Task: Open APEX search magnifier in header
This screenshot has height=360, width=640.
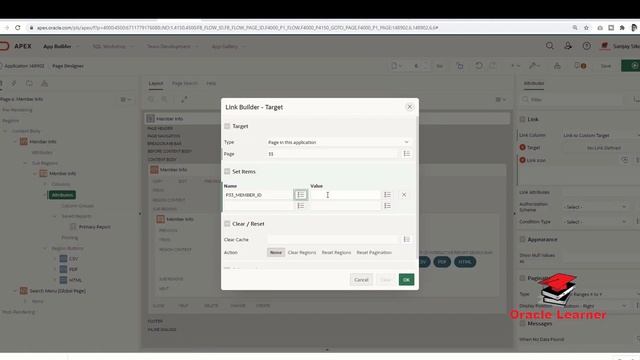Action: point(550,46)
